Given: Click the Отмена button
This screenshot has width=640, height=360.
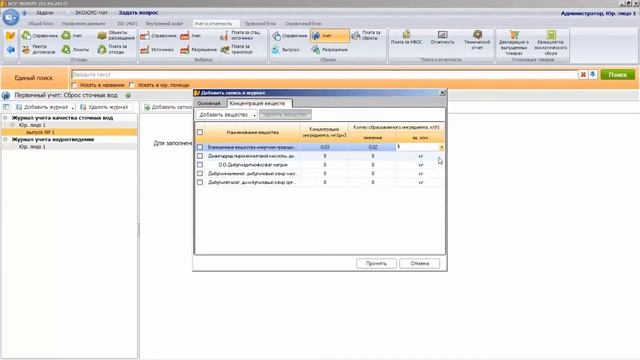Looking at the screenshot, I should tap(420, 263).
